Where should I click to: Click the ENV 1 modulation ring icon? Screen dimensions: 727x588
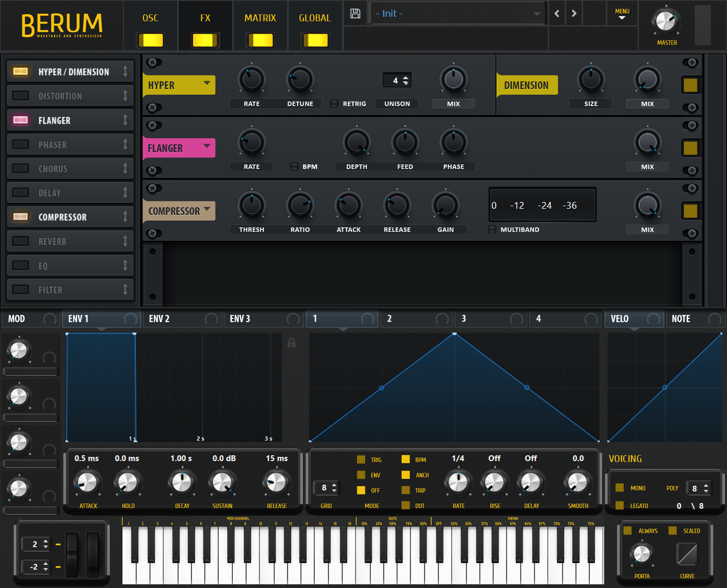point(131,319)
